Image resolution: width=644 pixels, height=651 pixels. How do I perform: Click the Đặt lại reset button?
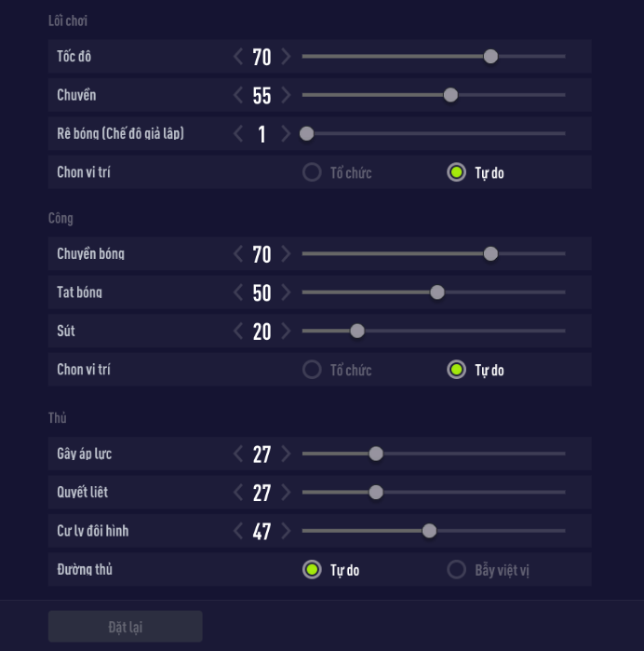pyautogui.click(x=125, y=627)
